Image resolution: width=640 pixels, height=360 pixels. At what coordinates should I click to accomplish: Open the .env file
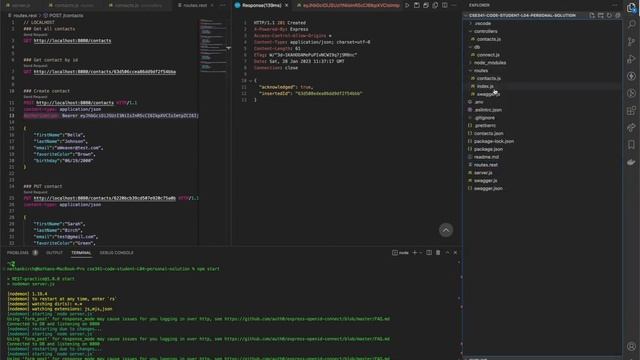click(478, 102)
